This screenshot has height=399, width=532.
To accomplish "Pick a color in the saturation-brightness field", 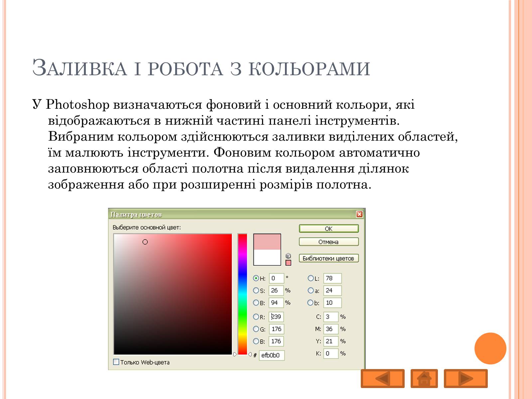I will [x=173, y=294].
